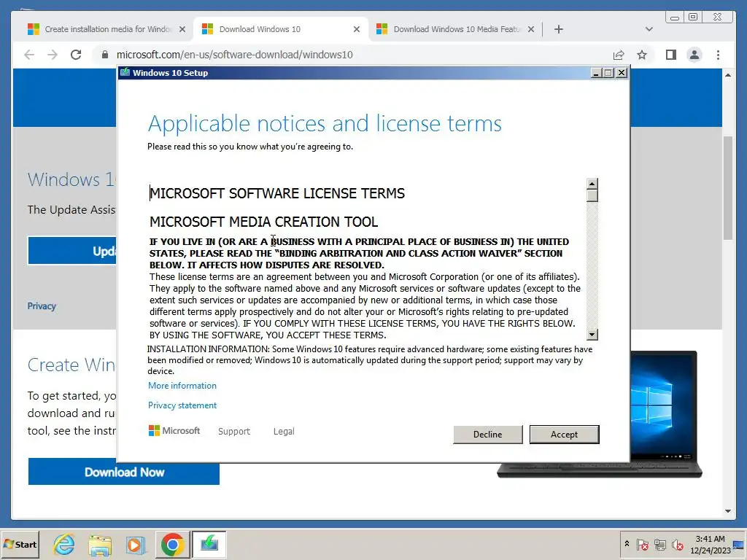Open Windows Explorer from taskbar
Screen dimensions: 747x560
click(x=100, y=544)
